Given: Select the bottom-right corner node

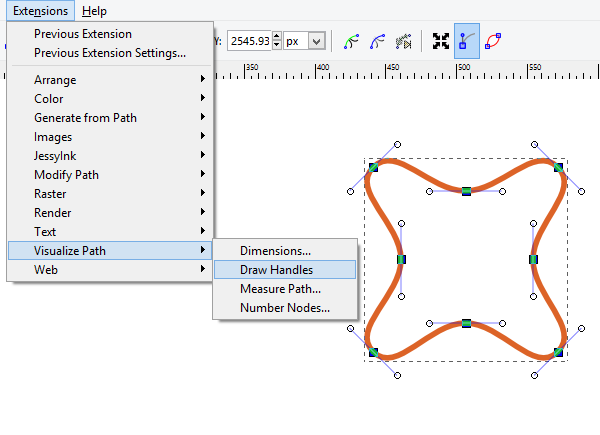Looking at the screenshot, I should click(x=558, y=352).
